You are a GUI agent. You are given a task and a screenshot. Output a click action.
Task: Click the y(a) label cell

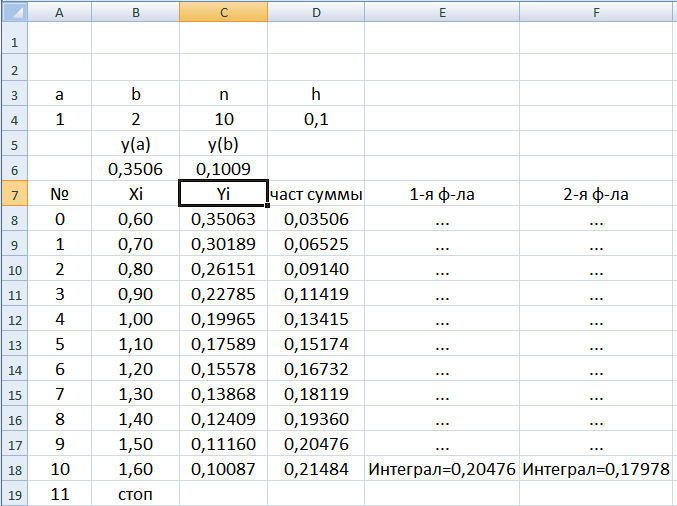pos(136,144)
